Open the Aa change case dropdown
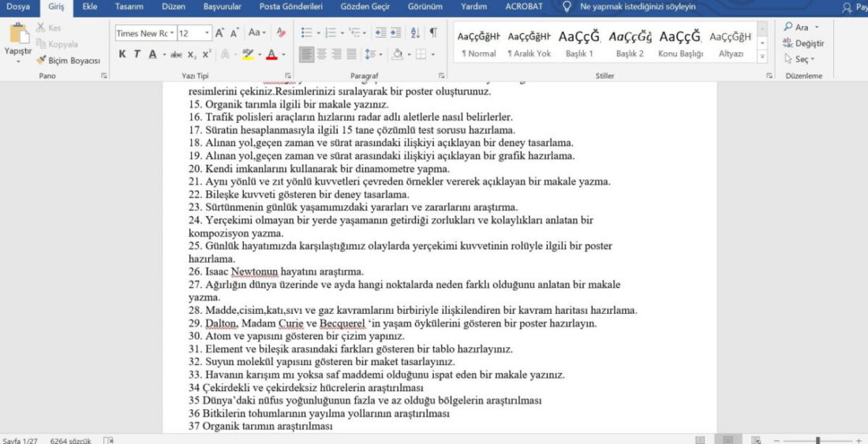The image size is (868, 444). (257, 32)
